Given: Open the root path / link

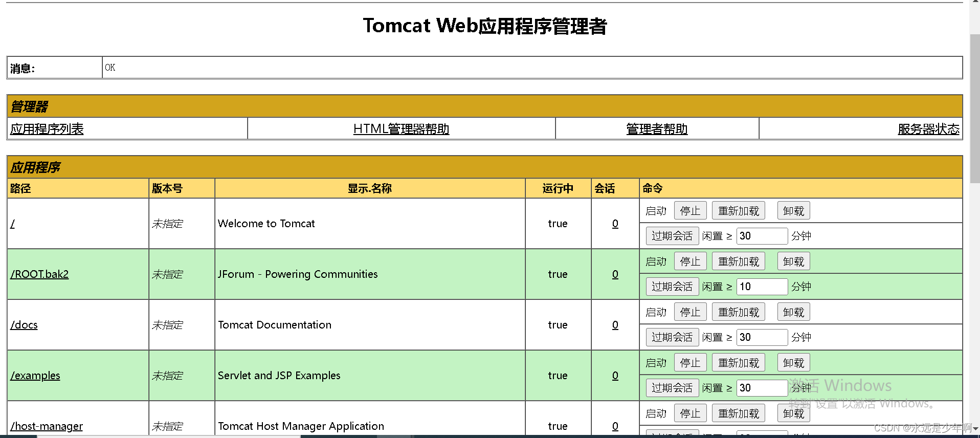Looking at the screenshot, I should coord(13,224).
